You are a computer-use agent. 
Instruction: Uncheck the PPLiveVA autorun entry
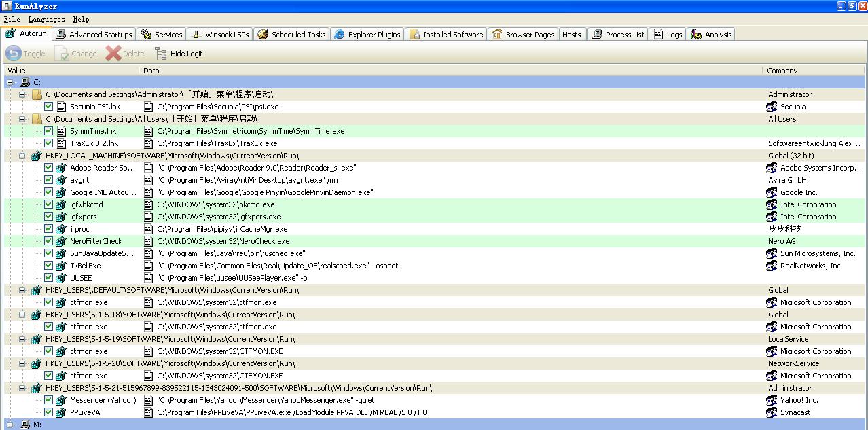tap(49, 412)
